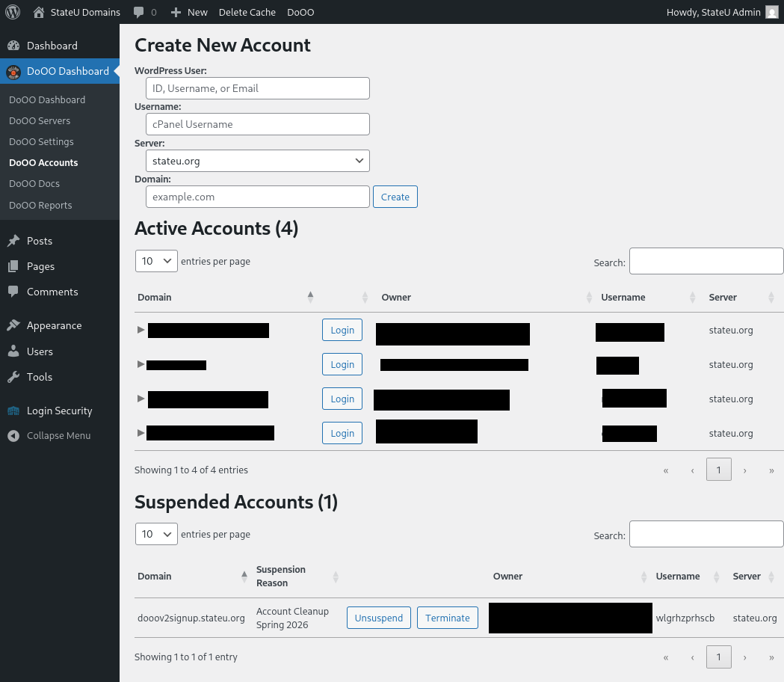The height and width of the screenshot is (682, 784).
Task: Click the home icon beside StateU Domains
Action: coord(39,12)
